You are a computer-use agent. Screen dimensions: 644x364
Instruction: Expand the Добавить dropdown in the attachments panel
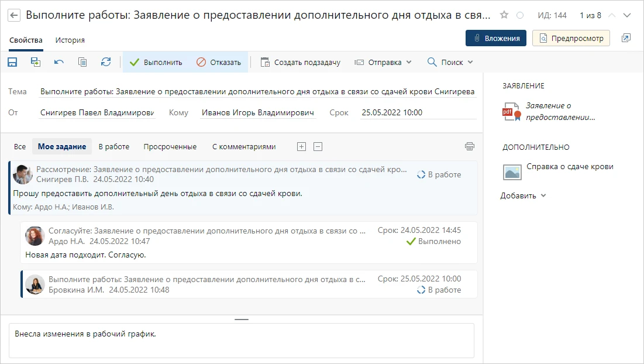point(523,195)
